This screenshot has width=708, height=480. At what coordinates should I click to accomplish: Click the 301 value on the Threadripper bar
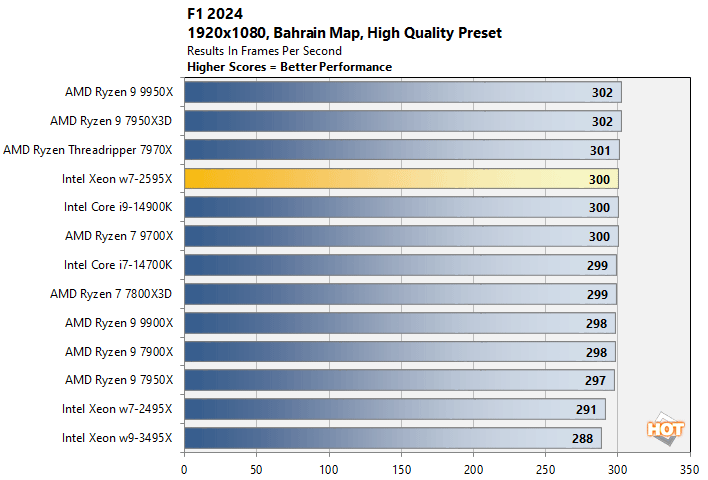click(x=601, y=150)
